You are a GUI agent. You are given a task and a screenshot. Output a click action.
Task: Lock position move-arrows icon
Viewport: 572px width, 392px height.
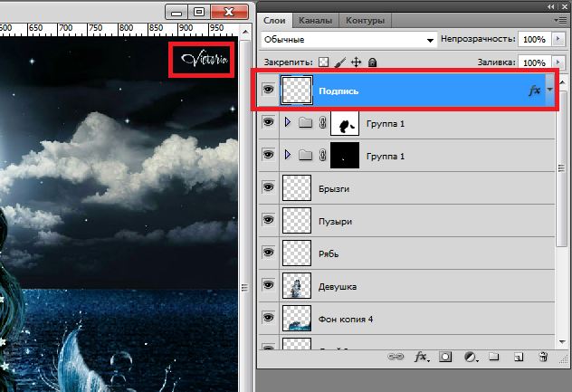[x=356, y=62]
